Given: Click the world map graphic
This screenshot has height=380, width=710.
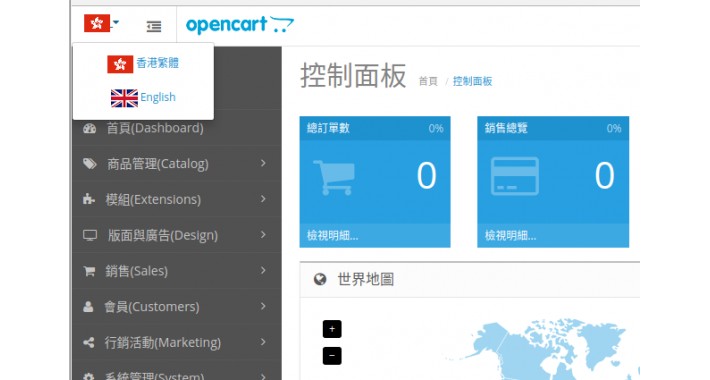Looking at the screenshot, I should [x=543, y=349].
